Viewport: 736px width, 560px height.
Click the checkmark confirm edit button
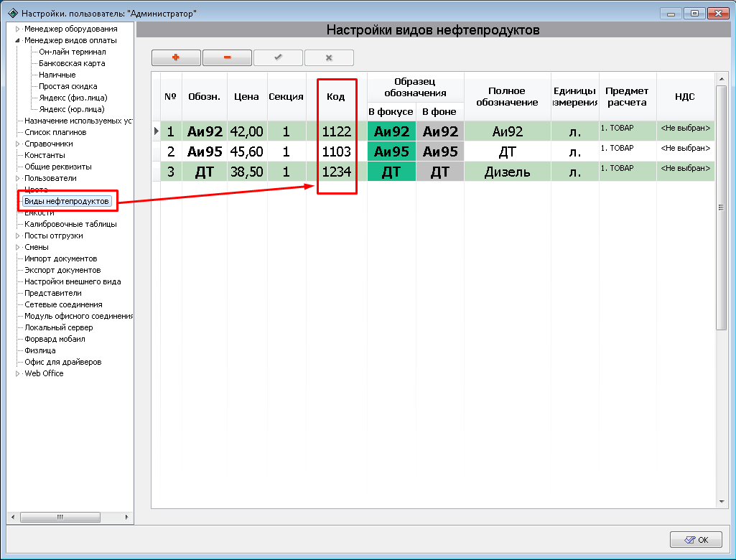click(x=278, y=57)
